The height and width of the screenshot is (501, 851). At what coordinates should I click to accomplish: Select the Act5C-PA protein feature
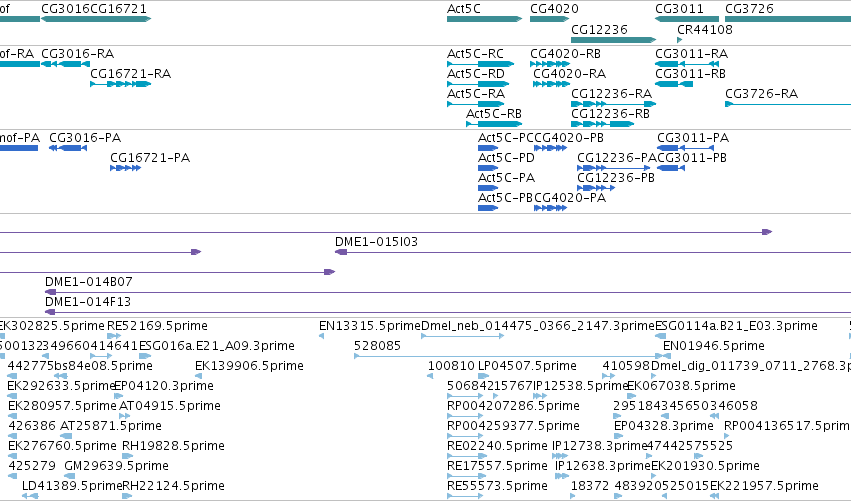[488, 188]
